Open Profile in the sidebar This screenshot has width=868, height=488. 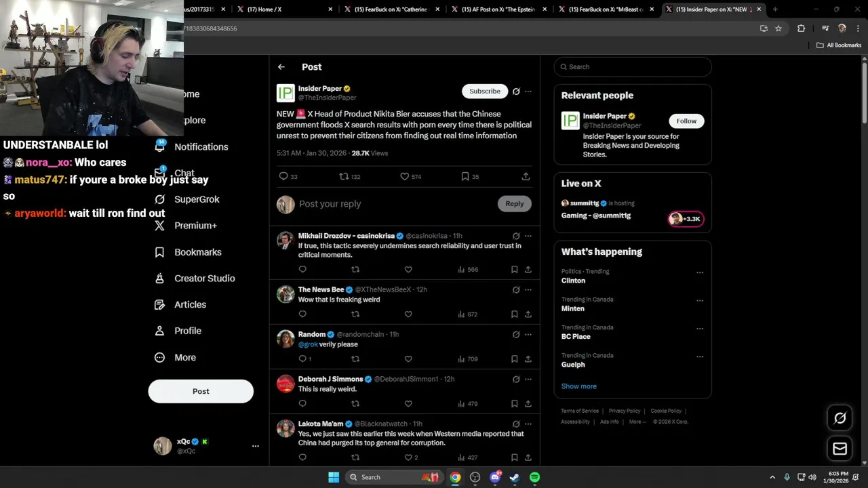point(178,331)
